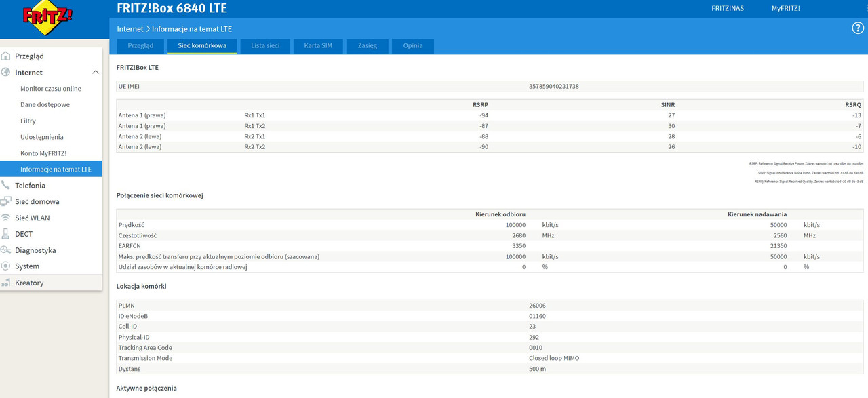Click the Aktywne połączenia heading

click(146, 389)
